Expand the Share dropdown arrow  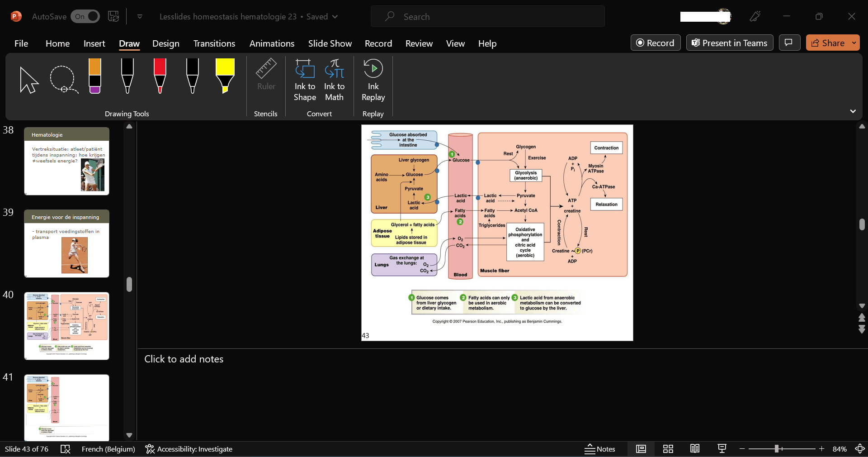[854, 43]
